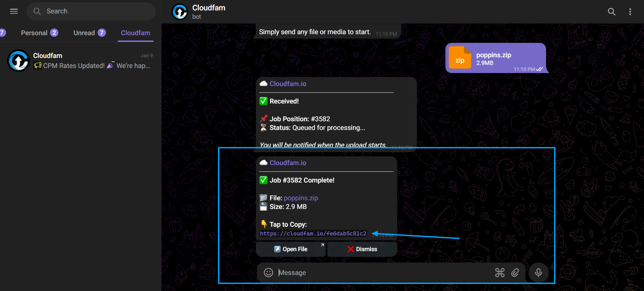Switch to the Unread folder tab
Image resolution: width=644 pixels, height=291 pixels.
[x=90, y=33]
